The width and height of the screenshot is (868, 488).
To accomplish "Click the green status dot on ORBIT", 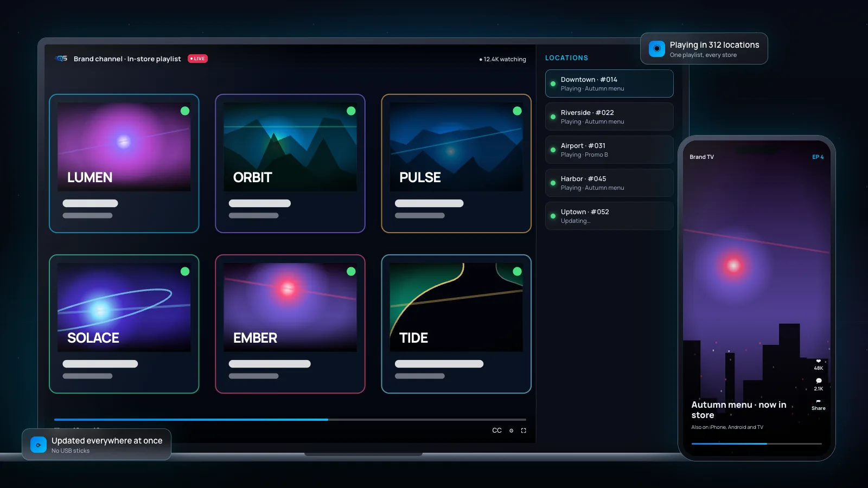I will coord(351,111).
